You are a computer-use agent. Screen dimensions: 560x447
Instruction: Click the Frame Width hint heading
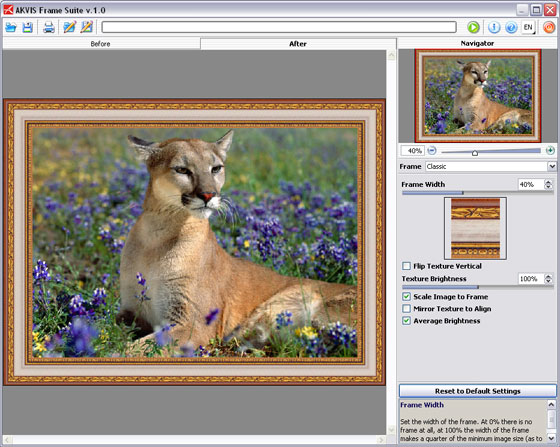click(x=422, y=405)
